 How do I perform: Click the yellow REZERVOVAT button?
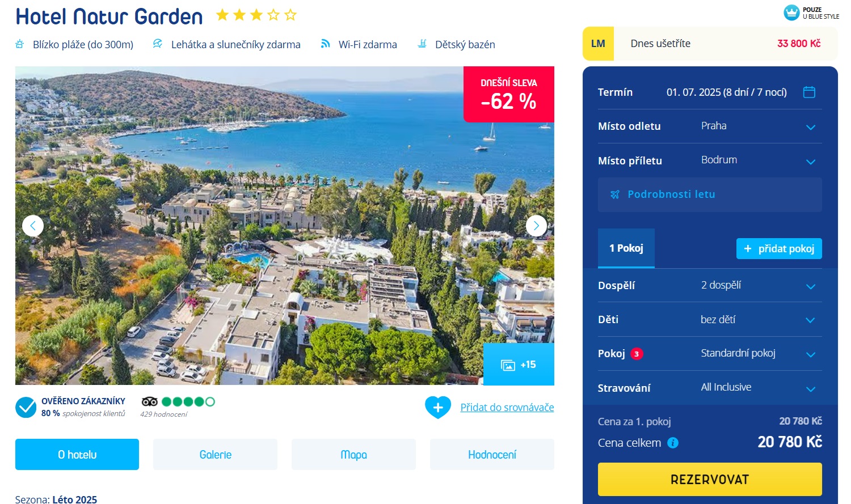pos(710,480)
